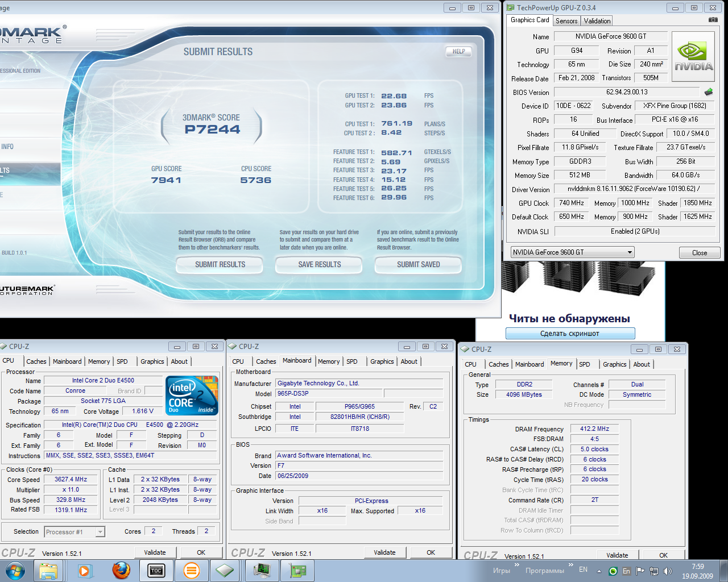
Task: Click the title bar icon of Memory CPU-Z window
Action: [465, 349]
